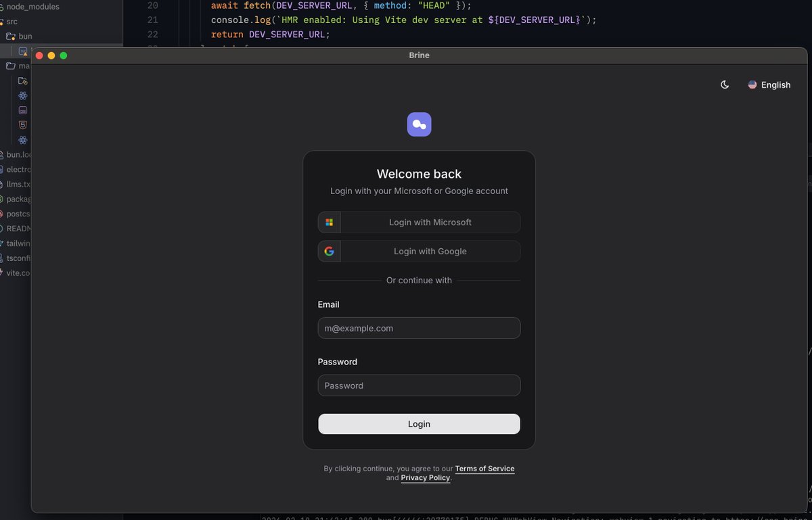Click the folder icon starting with 'ma' in file tree

pos(10,66)
